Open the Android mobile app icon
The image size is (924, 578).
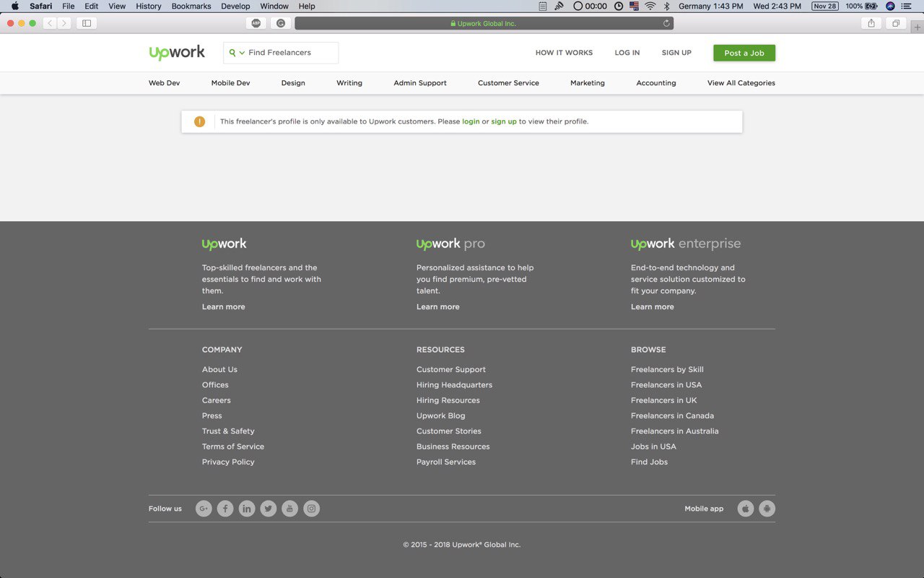(x=767, y=509)
